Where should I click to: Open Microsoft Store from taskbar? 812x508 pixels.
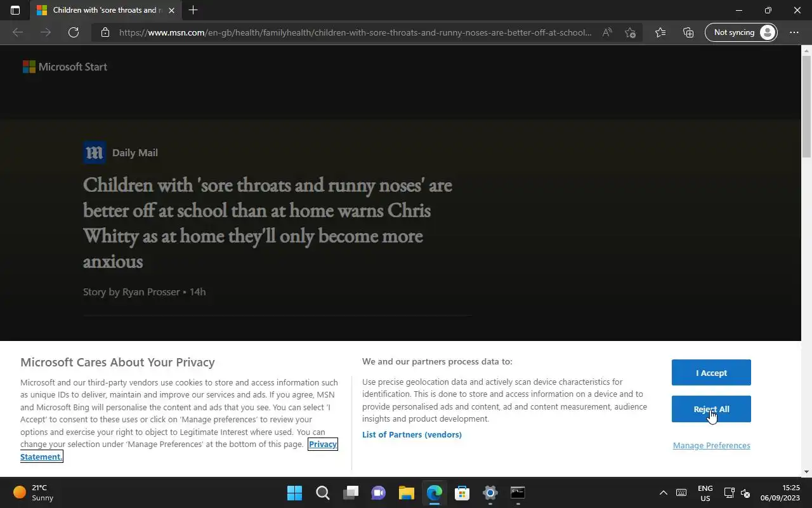click(x=462, y=493)
